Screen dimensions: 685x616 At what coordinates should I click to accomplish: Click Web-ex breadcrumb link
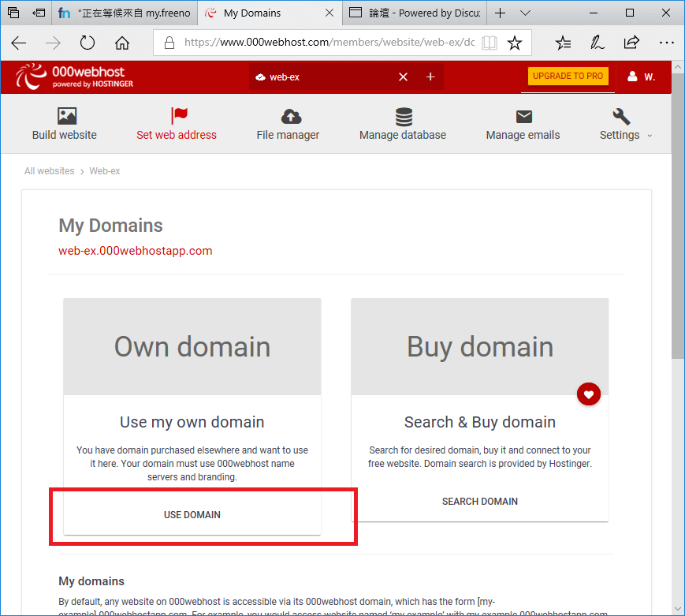click(x=105, y=171)
